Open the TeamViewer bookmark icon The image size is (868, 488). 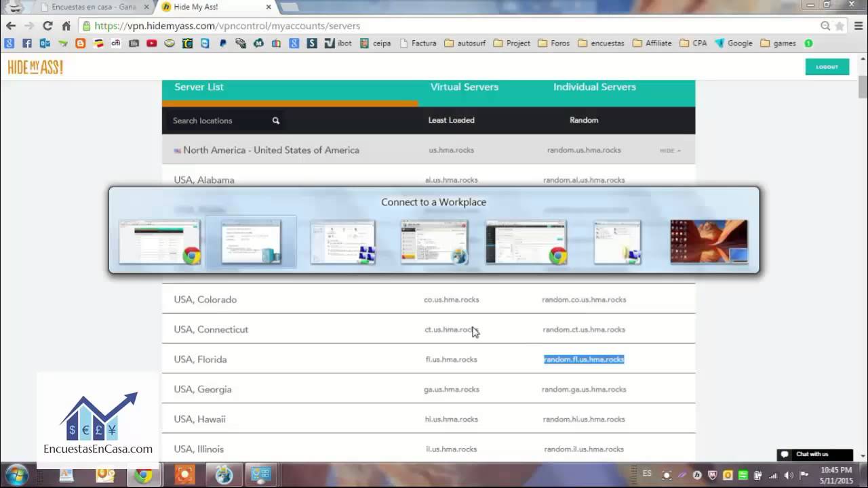tap(205, 43)
